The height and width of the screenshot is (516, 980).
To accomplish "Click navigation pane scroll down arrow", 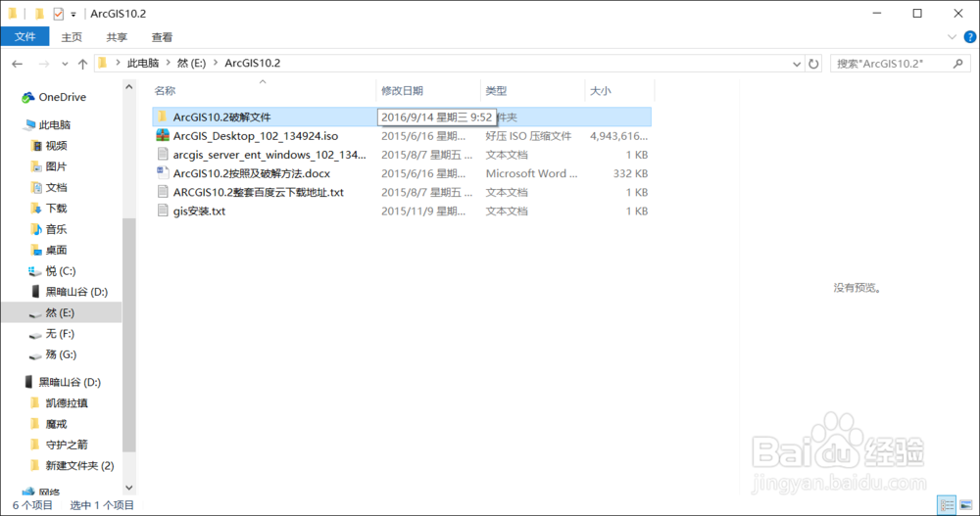I will point(128,488).
